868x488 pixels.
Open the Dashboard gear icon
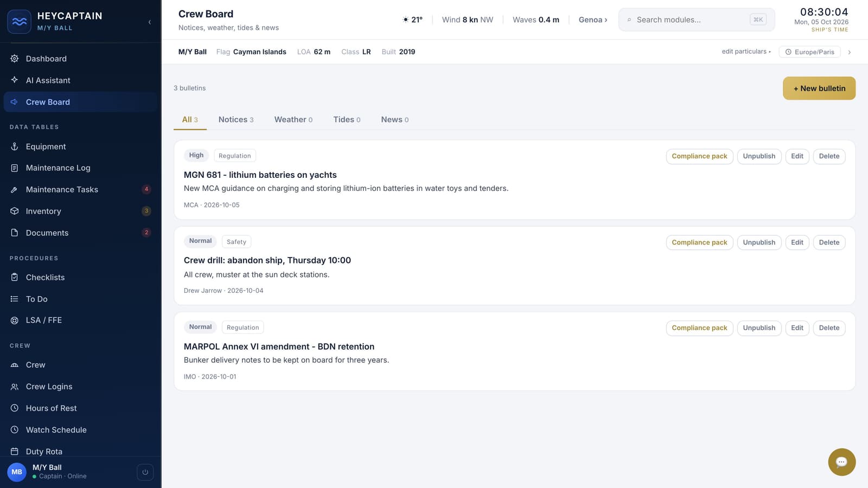15,59
